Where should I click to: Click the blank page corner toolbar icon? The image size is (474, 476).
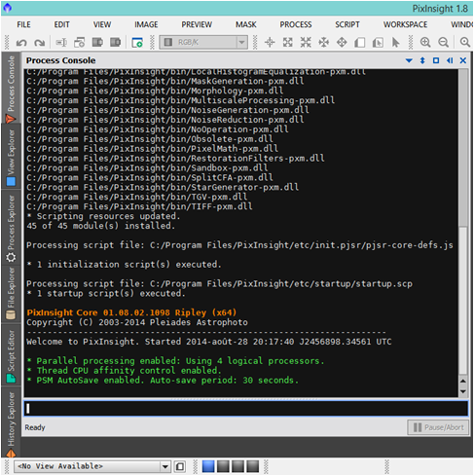coord(359,42)
